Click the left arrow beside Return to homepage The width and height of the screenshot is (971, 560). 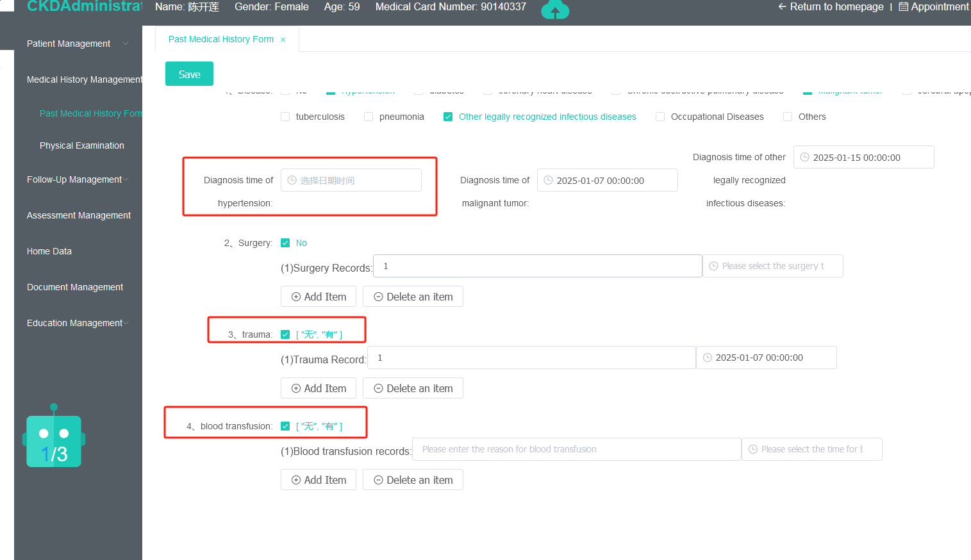[x=782, y=6]
